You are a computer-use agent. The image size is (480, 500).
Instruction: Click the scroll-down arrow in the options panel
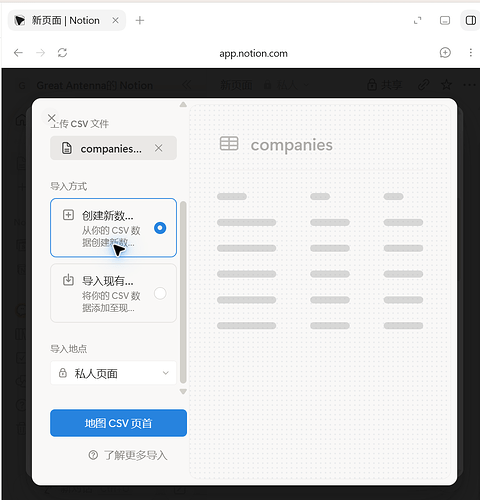click(183, 391)
